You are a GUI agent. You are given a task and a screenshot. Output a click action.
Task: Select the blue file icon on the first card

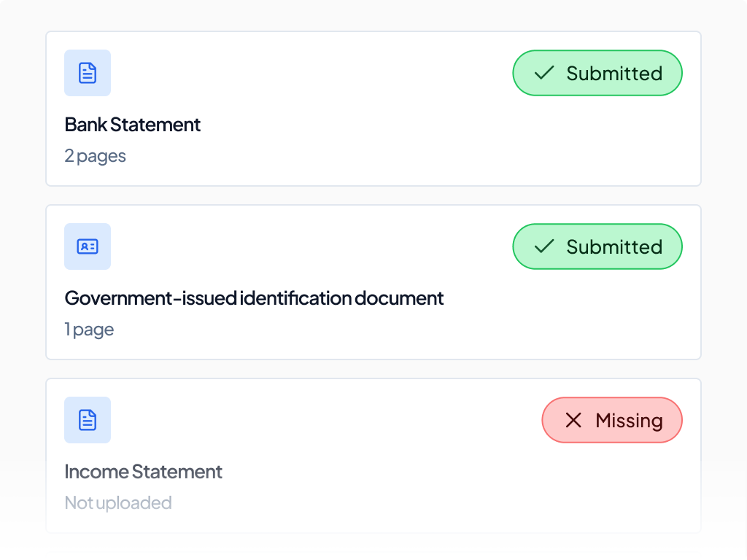point(88,73)
